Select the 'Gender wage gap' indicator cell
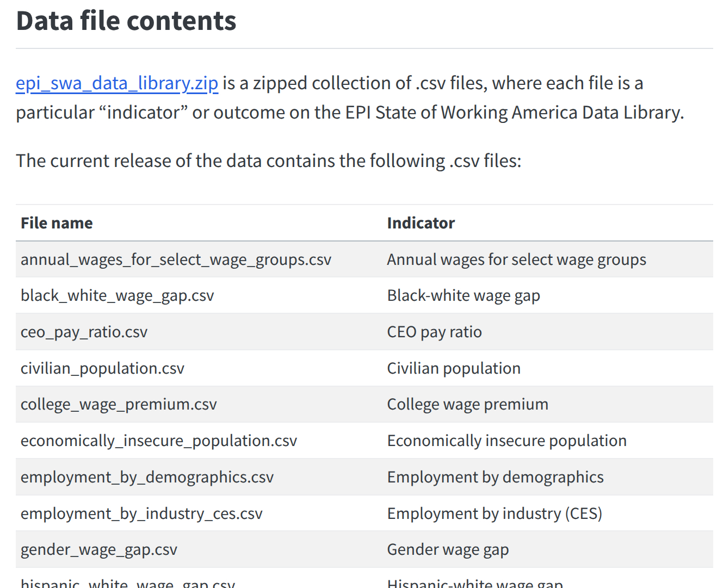Image resolution: width=717 pixels, height=588 pixels. 448,549
